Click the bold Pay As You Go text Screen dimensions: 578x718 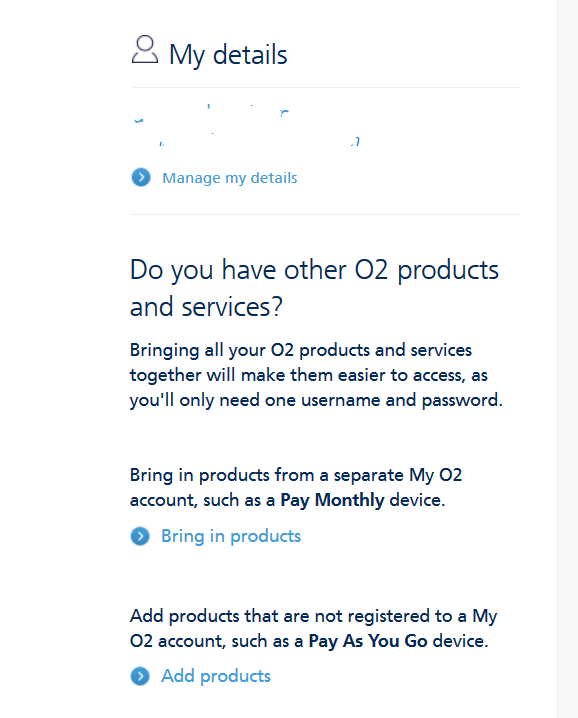pyautogui.click(x=368, y=641)
